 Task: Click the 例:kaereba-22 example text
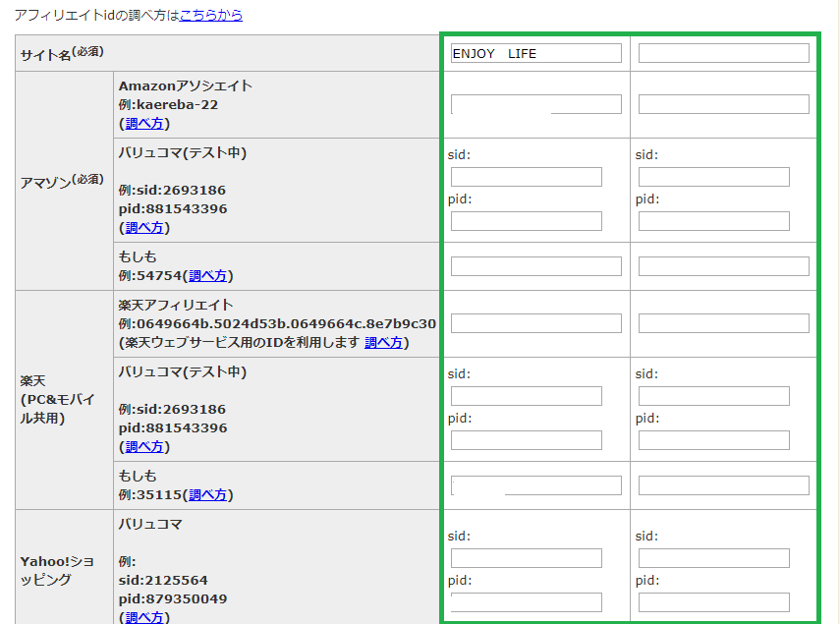click(168, 105)
